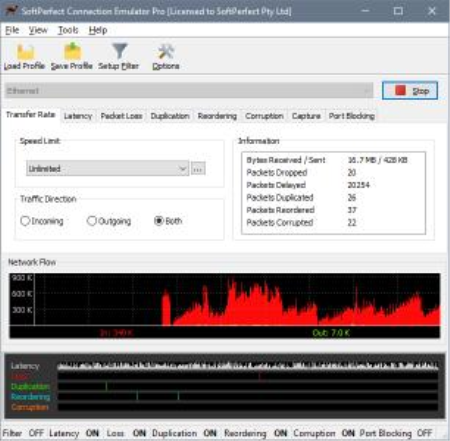
Task: Click Filter OFF in status bar
Action: click(23, 433)
